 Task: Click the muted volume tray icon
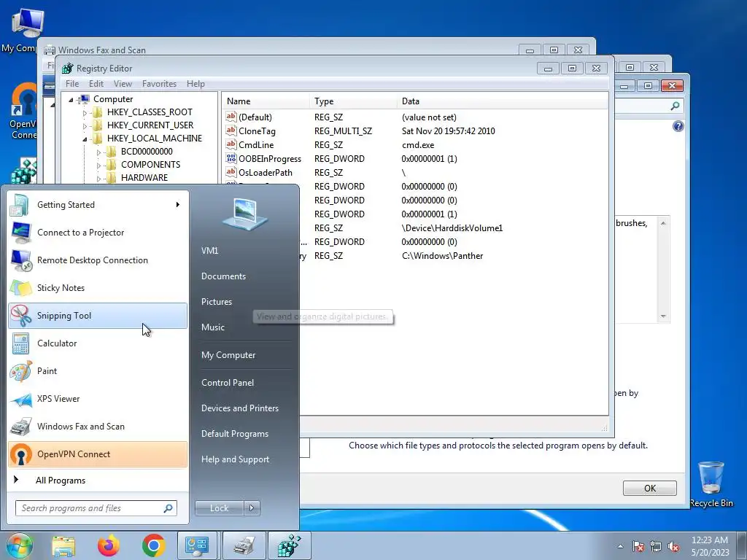click(x=673, y=547)
